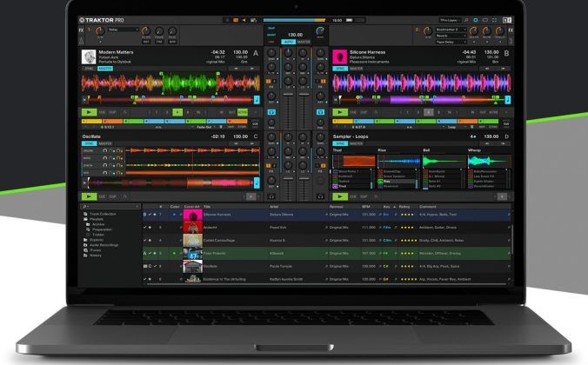Toggle SYNC on Oscillate deck C

pos(89,143)
